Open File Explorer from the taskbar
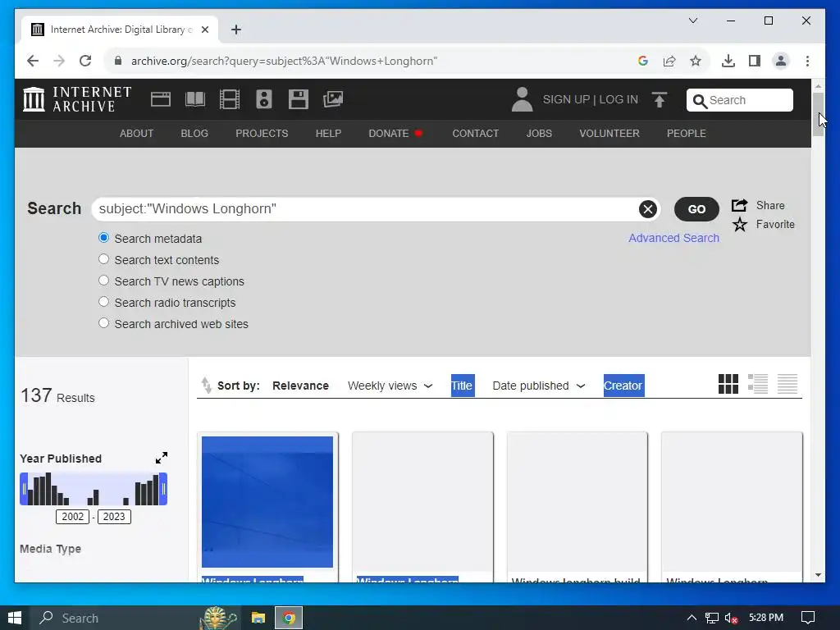840x630 pixels. point(258,618)
